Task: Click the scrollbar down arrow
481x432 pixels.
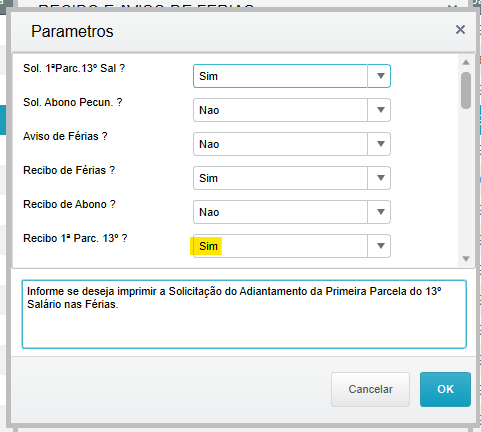Action: click(466, 259)
